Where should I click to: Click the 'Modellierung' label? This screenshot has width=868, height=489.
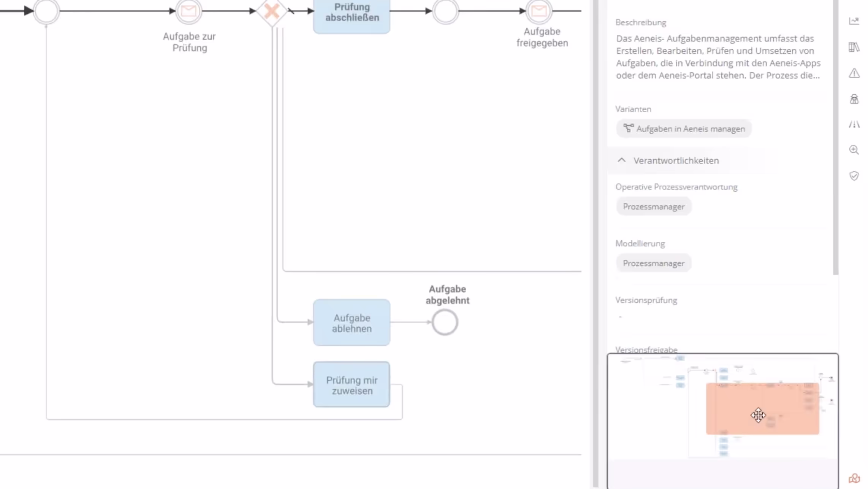click(x=640, y=243)
